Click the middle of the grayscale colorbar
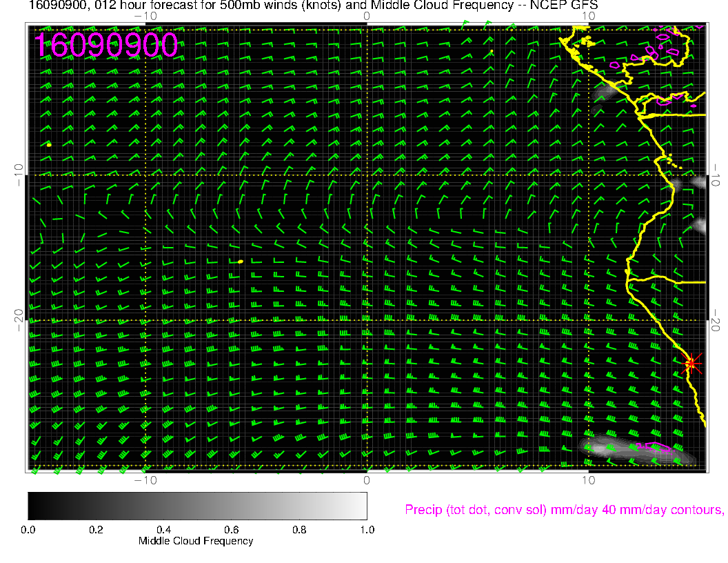The width and height of the screenshot is (728, 563). click(x=197, y=506)
